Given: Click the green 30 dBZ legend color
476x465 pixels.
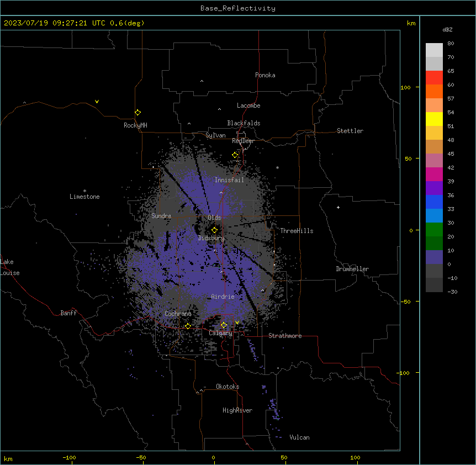Looking at the screenshot, I should [434, 230].
